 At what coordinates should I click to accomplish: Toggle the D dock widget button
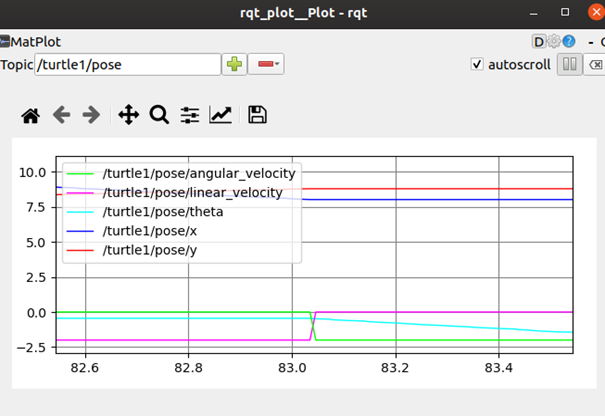point(540,42)
